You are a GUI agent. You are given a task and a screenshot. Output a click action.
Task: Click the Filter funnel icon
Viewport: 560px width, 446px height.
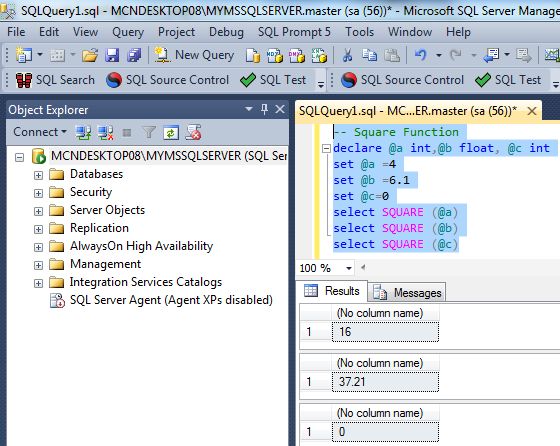coord(149,132)
